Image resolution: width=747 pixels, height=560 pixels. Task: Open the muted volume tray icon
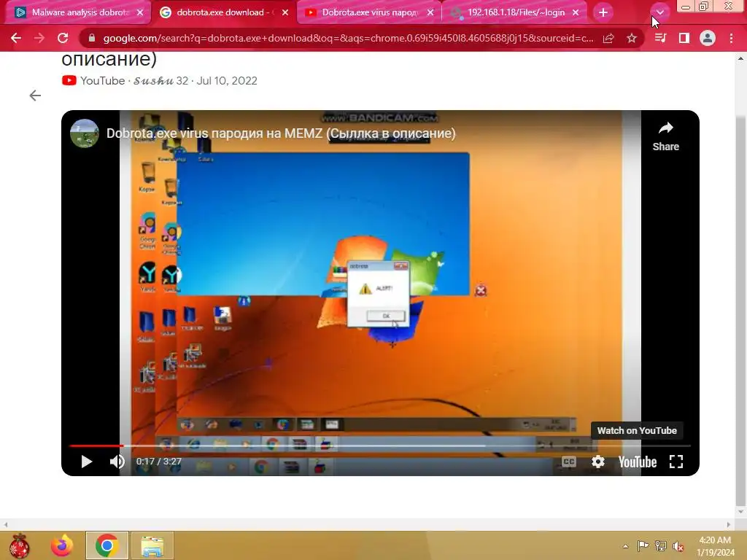click(x=678, y=546)
